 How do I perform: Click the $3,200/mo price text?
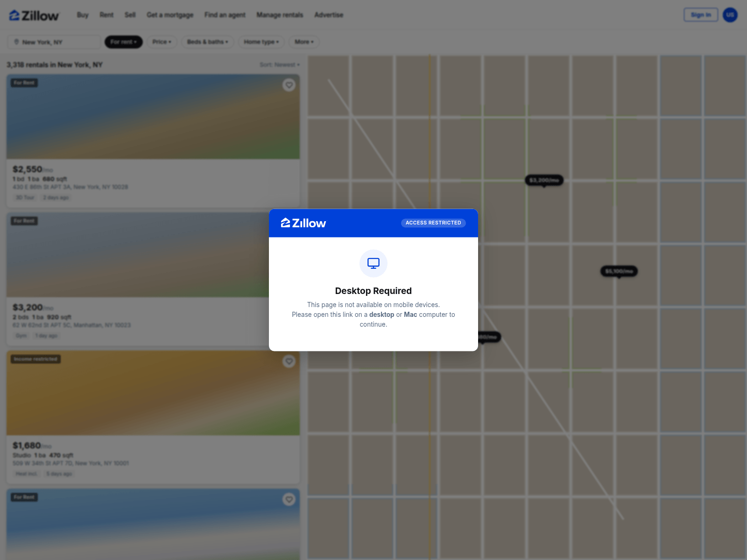pyautogui.click(x=33, y=308)
